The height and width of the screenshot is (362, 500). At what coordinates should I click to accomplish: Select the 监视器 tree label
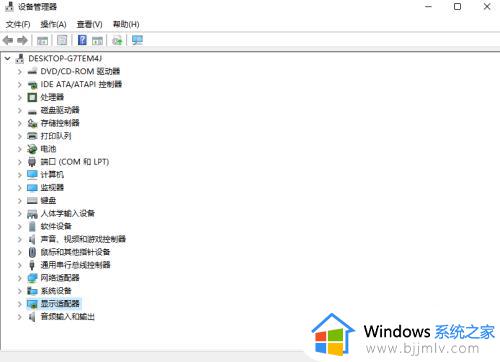coord(52,188)
